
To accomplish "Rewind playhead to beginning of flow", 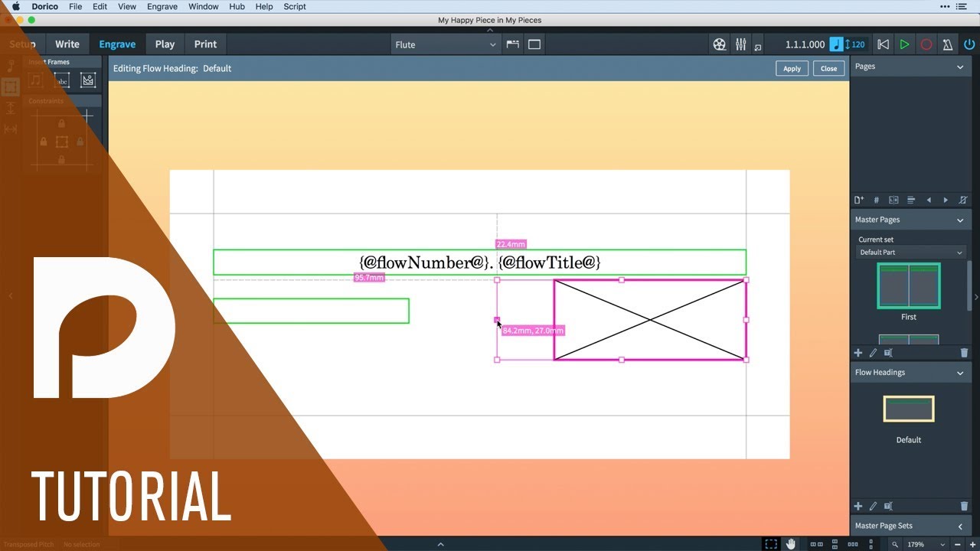I will [x=883, y=44].
